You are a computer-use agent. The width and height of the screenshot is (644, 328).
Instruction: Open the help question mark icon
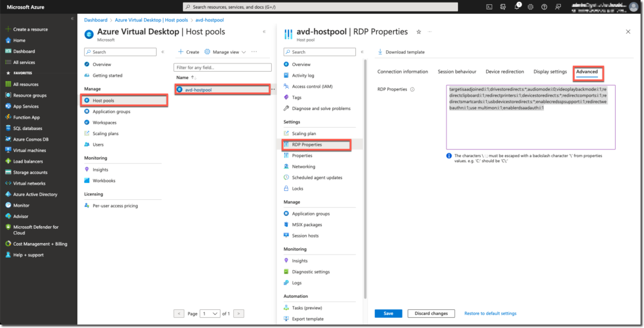544,7
